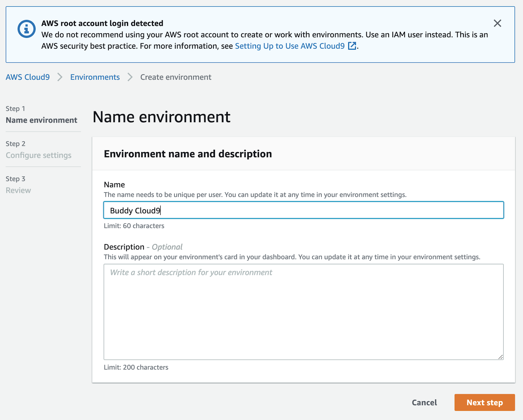523x420 pixels.
Task: Go to AWS Cloud9 breadcrumb
Action: [x=28, y=77]
